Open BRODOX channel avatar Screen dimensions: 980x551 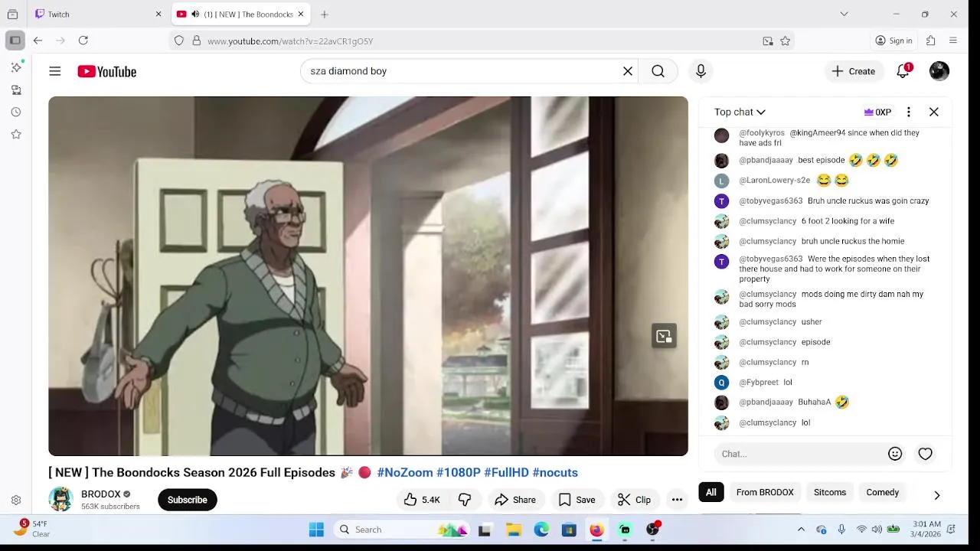tap(60, 499)
